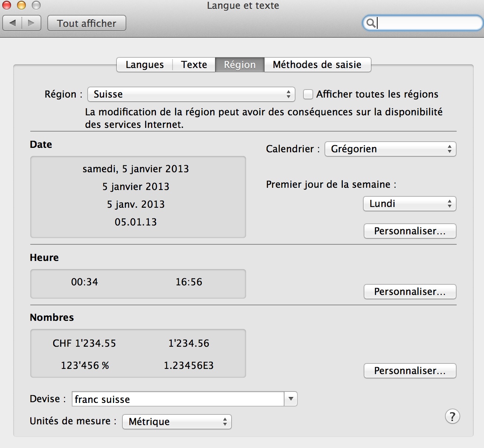Click the back navigation arrow
Viewport: 484px width, 448px height.
point(13,23)
